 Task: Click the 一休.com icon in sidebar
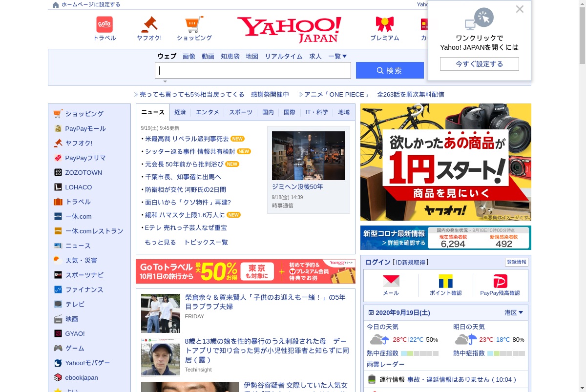tap(58, 216)
